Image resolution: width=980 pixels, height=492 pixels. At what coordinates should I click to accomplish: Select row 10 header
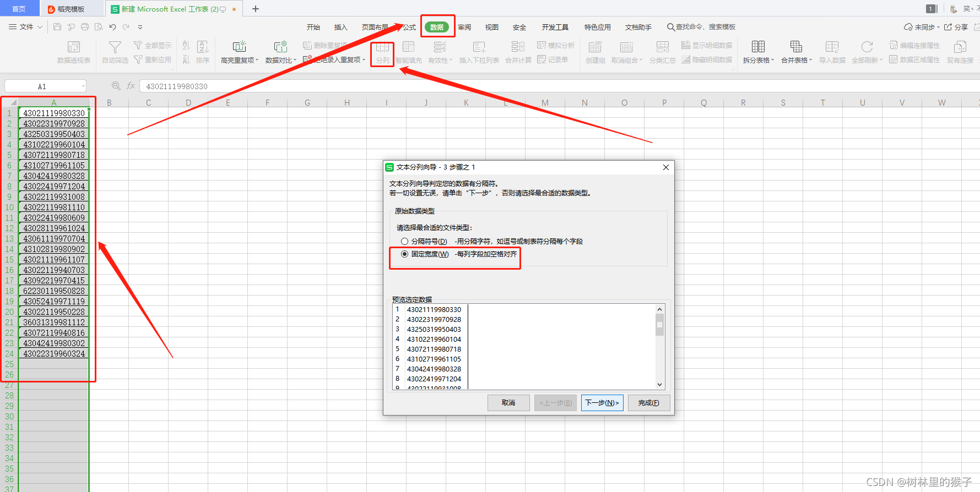click(9, 207)
